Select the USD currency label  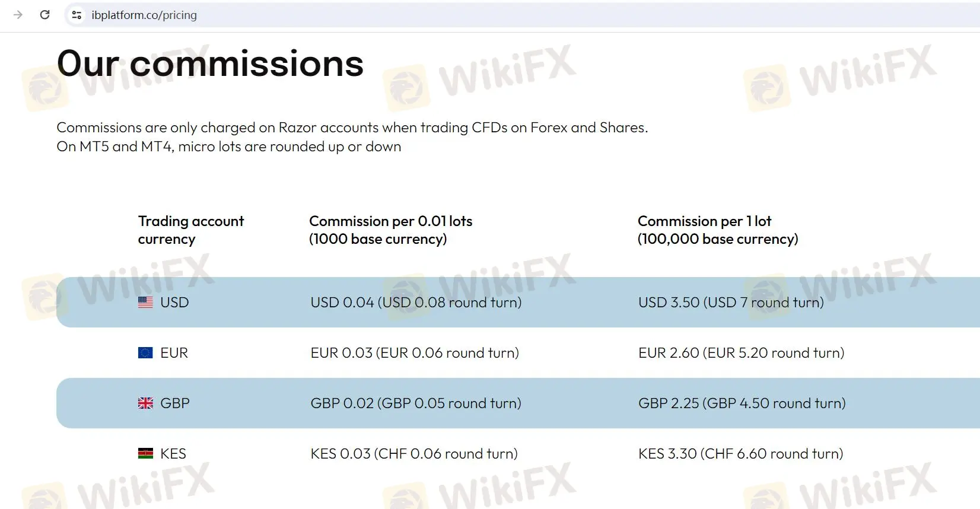pyautogui.click(x=174, y=303)
